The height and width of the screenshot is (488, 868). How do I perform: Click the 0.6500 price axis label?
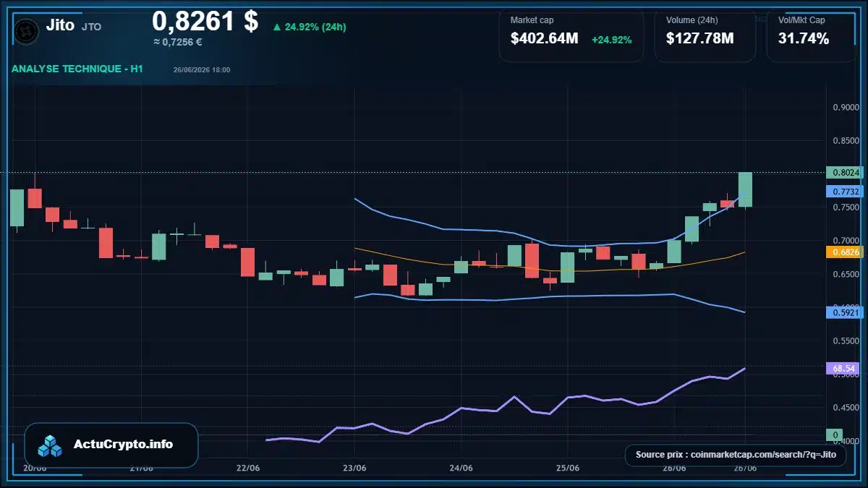846,275
